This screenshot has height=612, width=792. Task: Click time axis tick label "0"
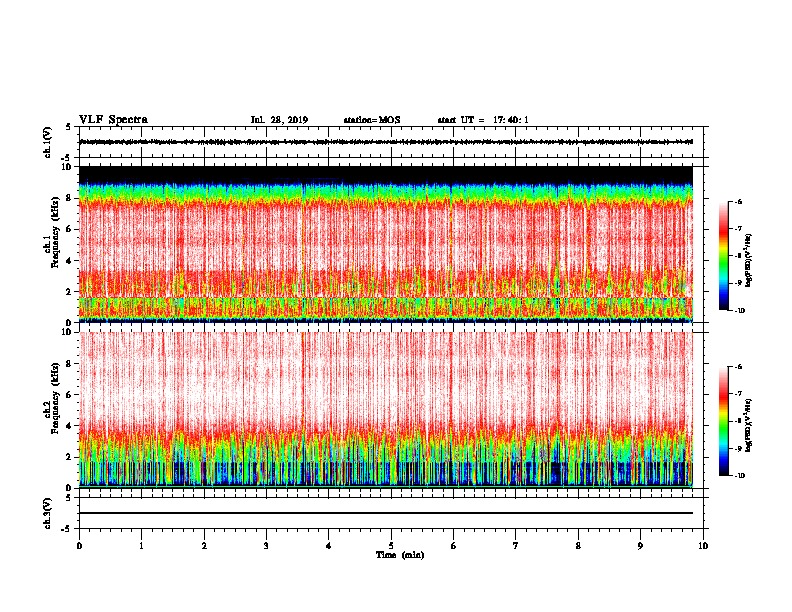(x=79, y=546)
